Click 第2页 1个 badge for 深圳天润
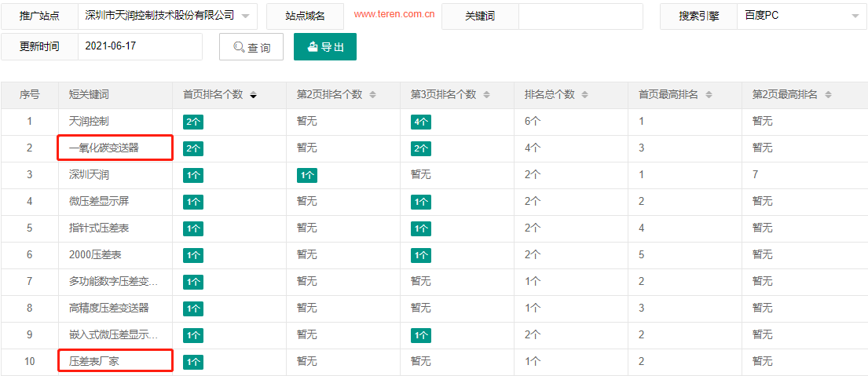 pos(307,175)
